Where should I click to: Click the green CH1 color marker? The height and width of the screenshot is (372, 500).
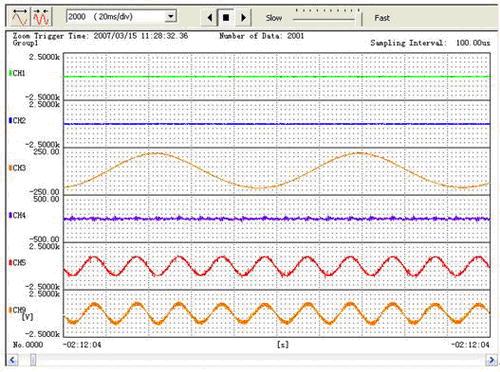pos(10,73)
